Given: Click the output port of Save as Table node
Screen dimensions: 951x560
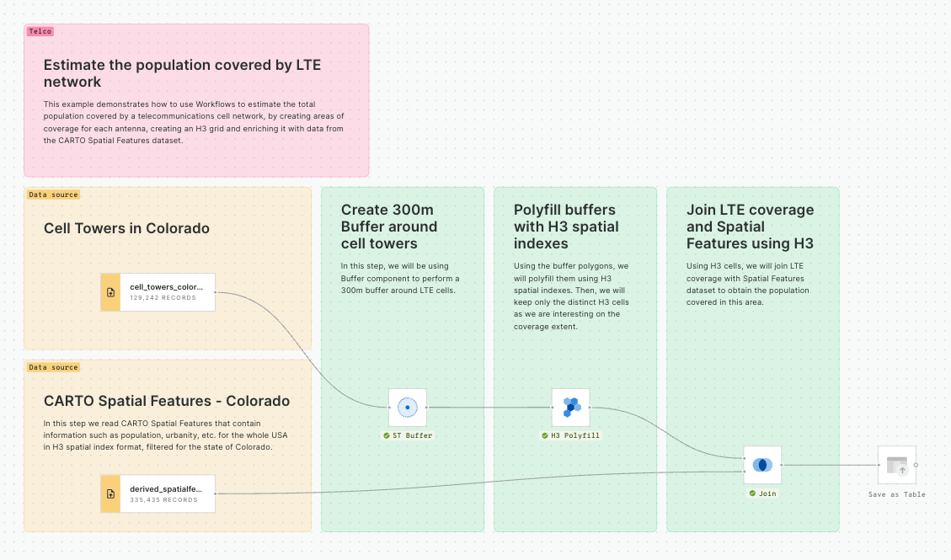Looking at the screenshot, I should [916, 466].
